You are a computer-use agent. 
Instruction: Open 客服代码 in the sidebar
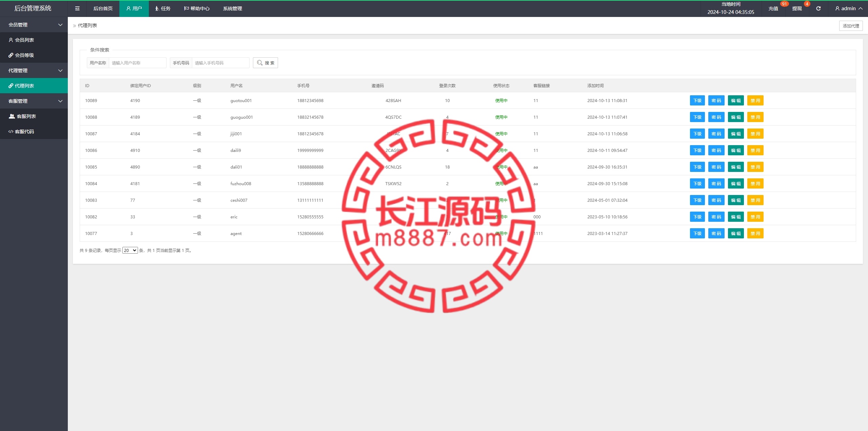34,132
